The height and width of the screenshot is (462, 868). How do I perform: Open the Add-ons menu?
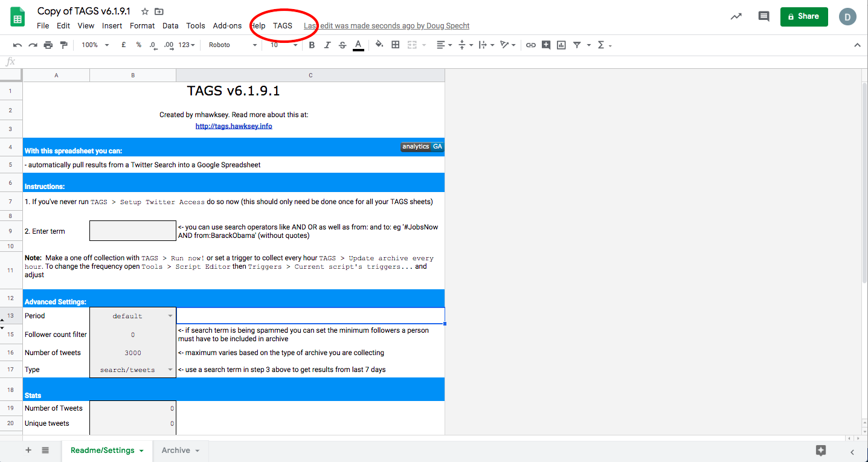(x=227, y=26)
